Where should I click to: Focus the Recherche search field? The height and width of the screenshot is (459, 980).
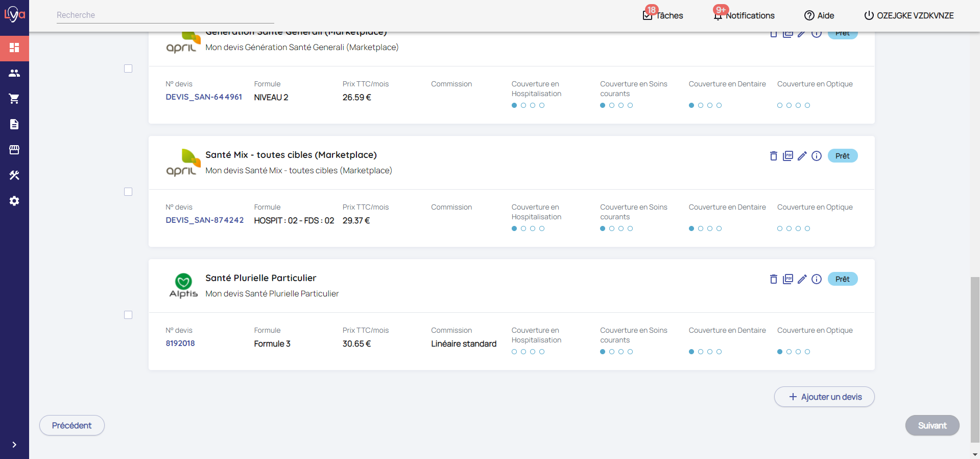click(x=165, y=15)
